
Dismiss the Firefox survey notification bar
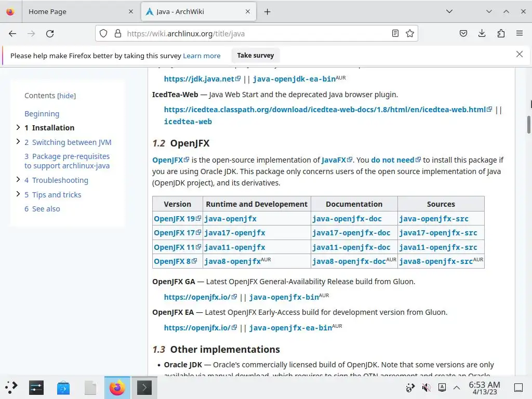coord(520,54)
